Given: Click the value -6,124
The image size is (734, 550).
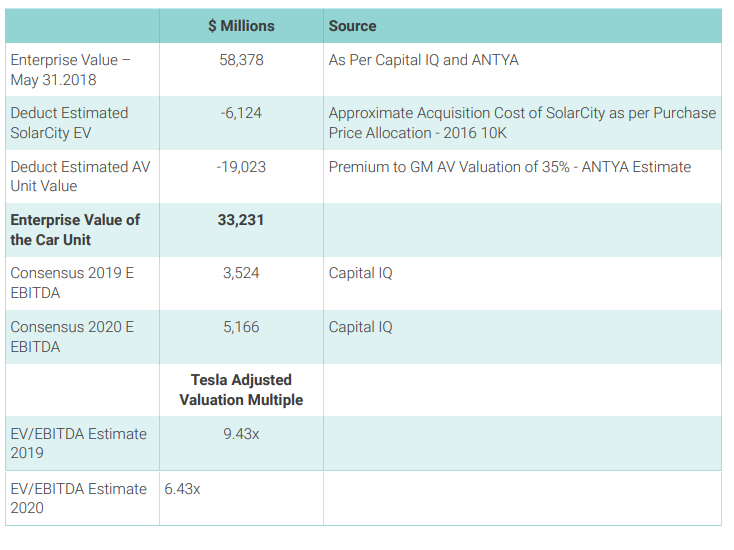Looking at the screenshot, I should click(x=241, y=113).
